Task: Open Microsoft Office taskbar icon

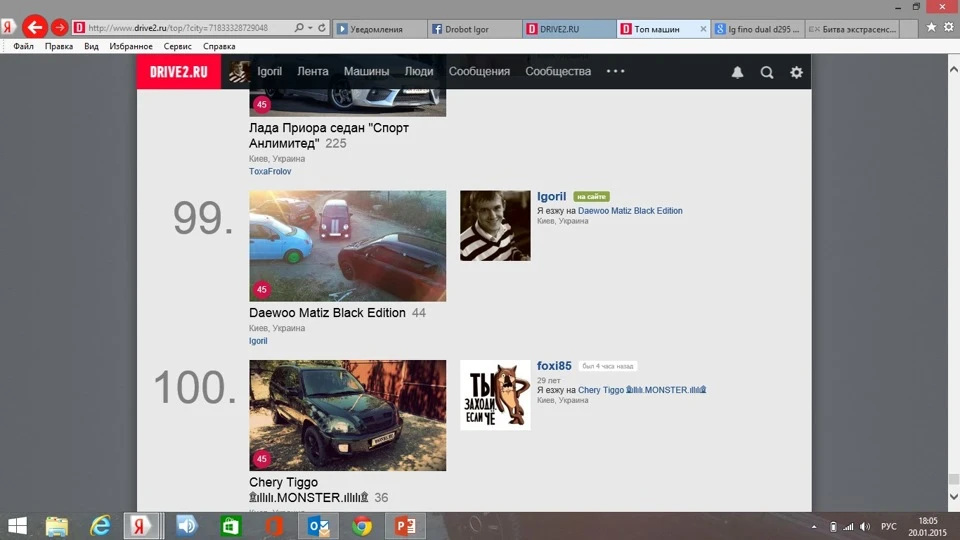Action: [x=274, y=526]
